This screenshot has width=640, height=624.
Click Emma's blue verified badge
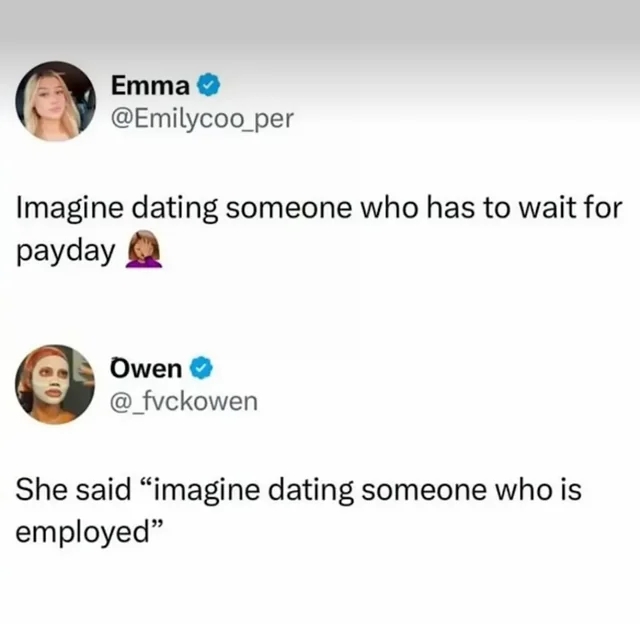point(209,85)
